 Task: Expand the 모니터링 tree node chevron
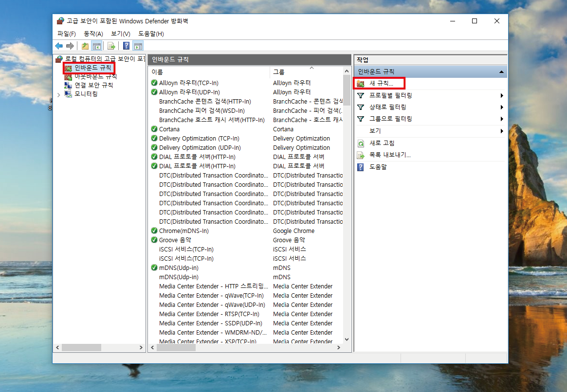(x=58, y=95)
